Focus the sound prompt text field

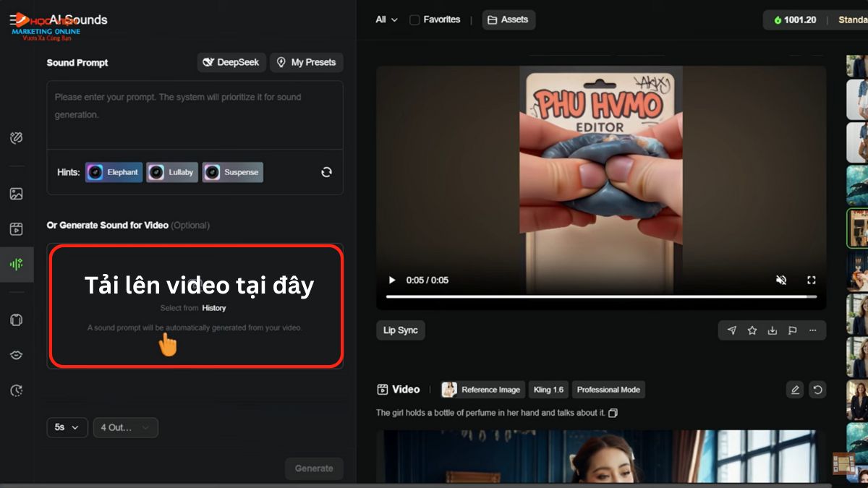195,114
